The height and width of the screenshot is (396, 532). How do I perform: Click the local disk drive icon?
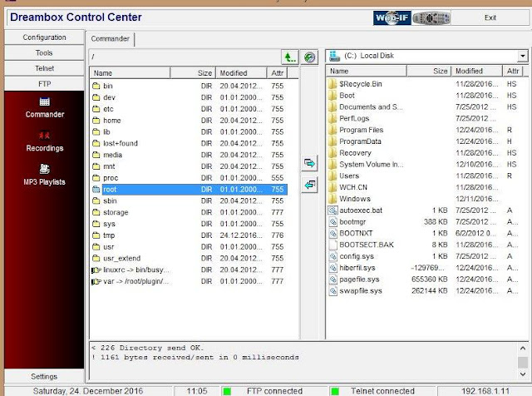coord(334,56)
